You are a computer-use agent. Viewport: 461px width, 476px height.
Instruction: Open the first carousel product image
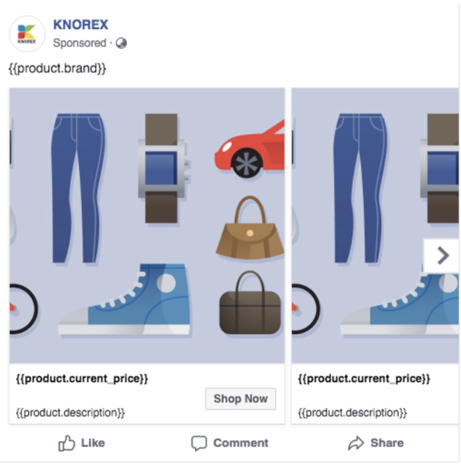147,225
